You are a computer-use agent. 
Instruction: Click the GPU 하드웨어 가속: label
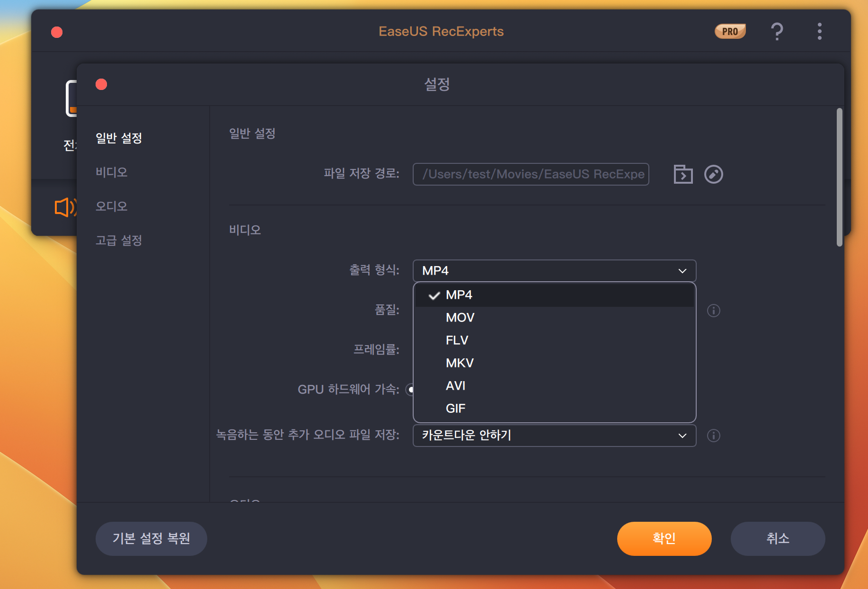[349, 390]
